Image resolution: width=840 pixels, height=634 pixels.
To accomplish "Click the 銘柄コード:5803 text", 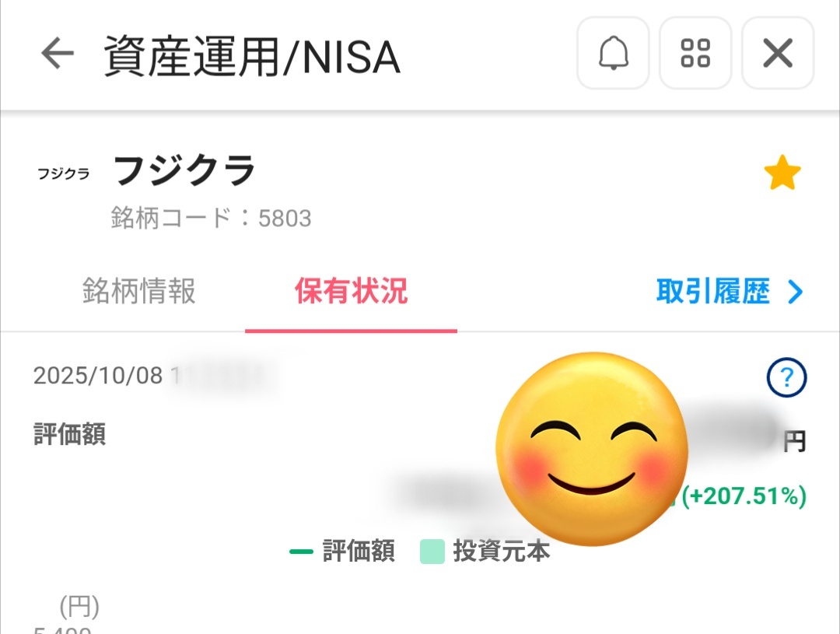I will coord(211,219).
